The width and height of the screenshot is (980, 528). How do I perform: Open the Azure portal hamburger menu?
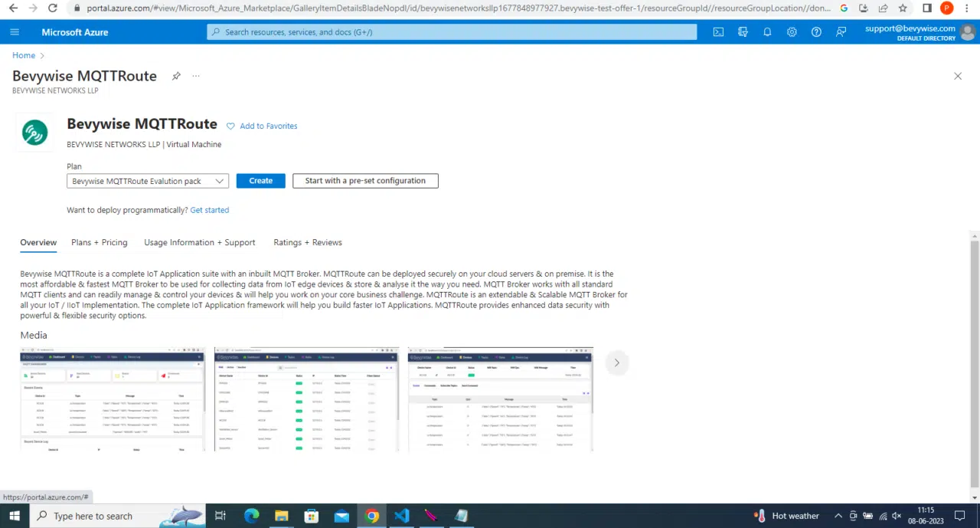tap(15, 32)
